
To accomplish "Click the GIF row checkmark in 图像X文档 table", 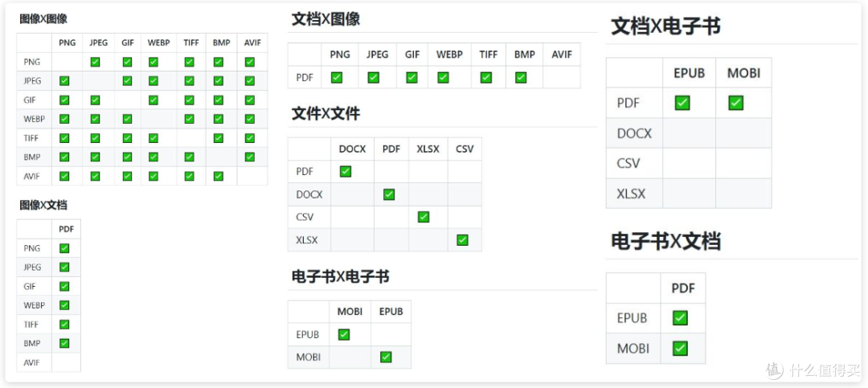I will [x=64, y=286].
